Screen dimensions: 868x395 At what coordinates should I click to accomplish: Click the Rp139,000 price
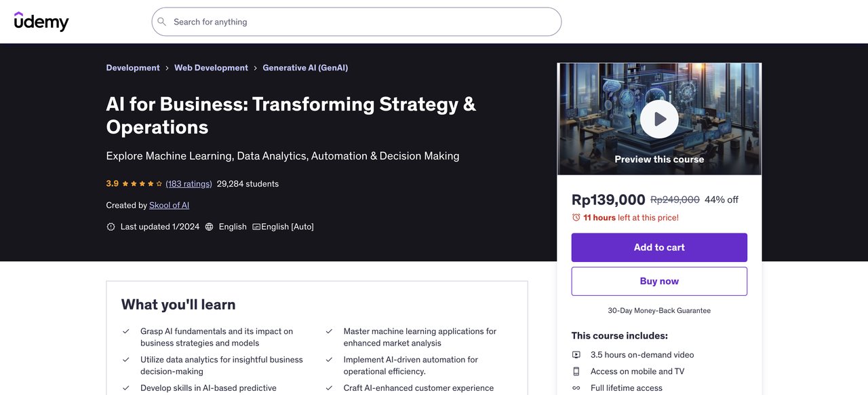pyautogui.click(x=608, y=200)
